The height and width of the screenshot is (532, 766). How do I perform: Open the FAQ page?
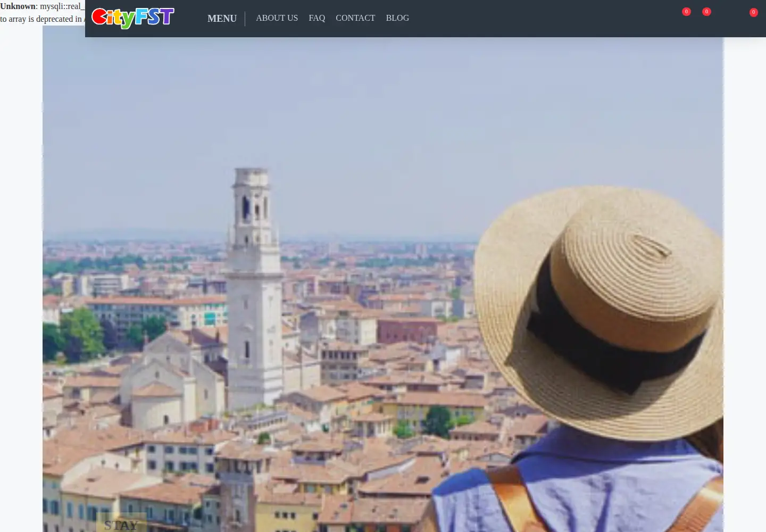pyautogui.click(x=317, y=18)
